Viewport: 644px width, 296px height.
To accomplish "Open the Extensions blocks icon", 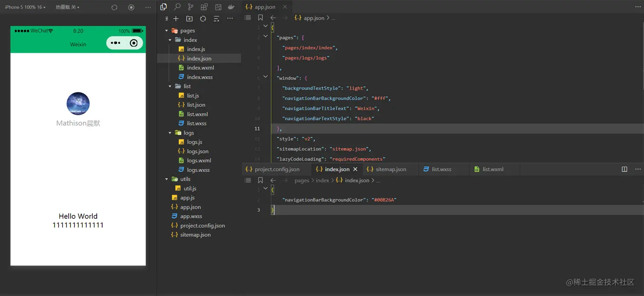I will 204,7.
